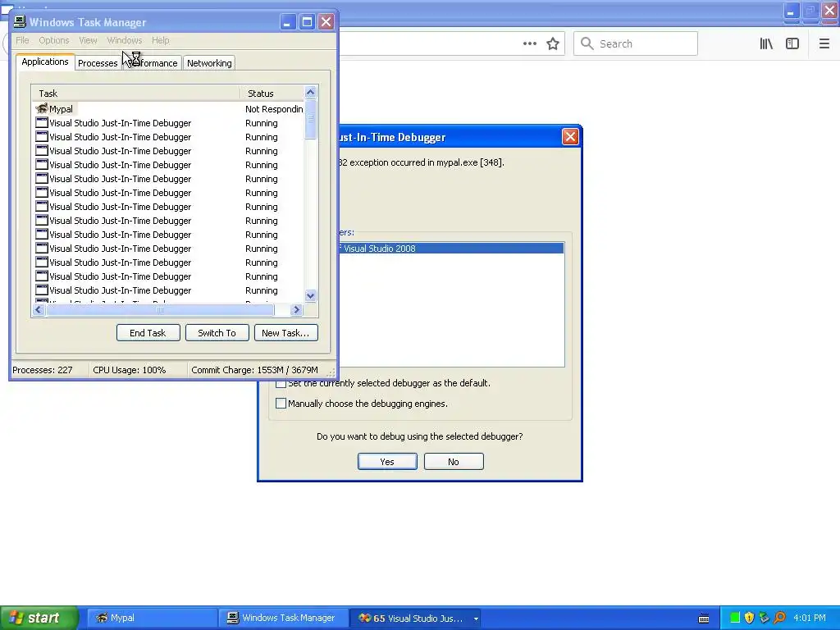Click the Mypal application icon in task list
The height and width of the screenshot is (630, 840).
pyautogui.click(x=41, y=109)
